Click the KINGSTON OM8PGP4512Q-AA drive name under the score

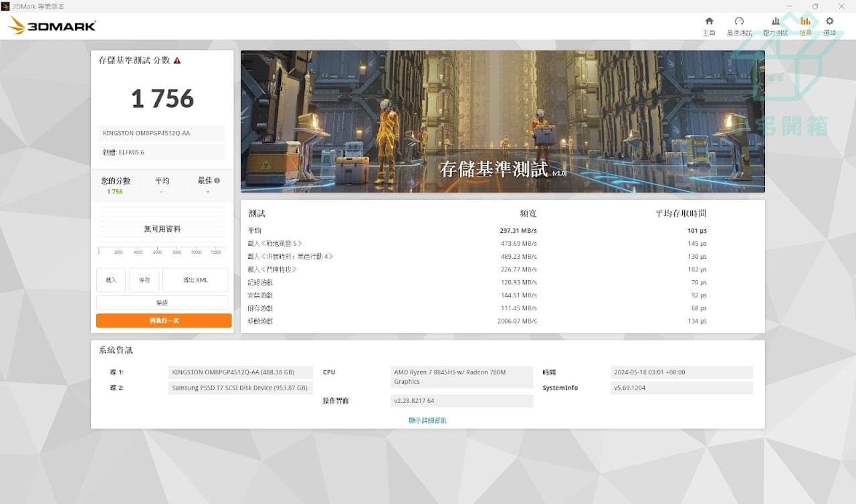162,133
